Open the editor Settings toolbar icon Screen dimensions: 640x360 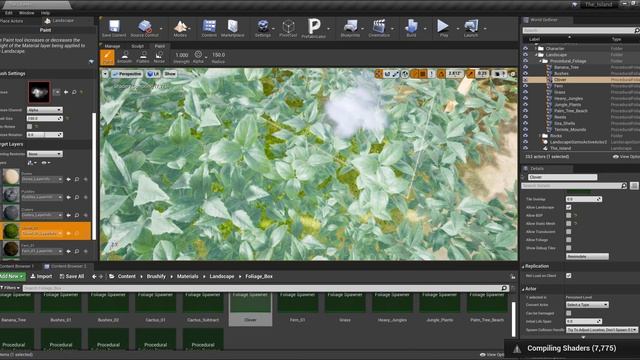263,27
